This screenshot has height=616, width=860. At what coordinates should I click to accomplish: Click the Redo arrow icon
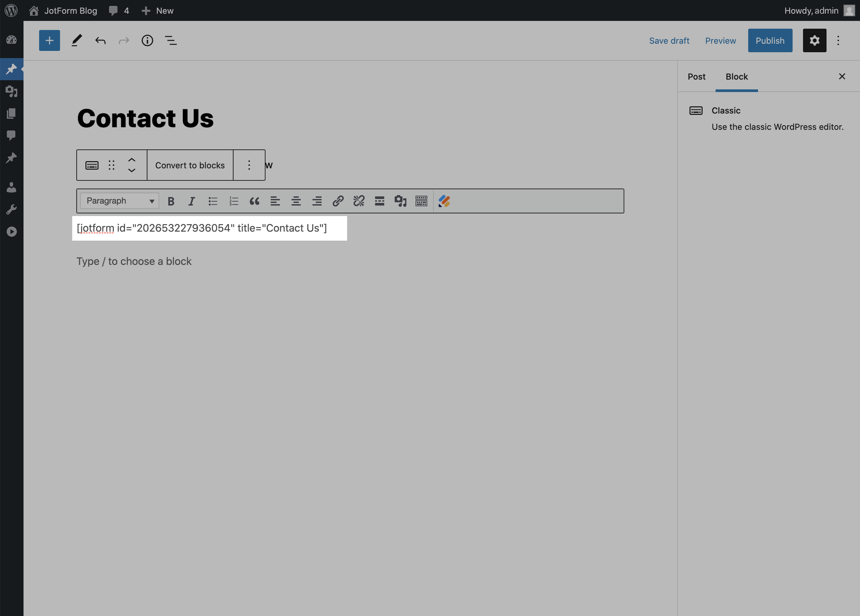coord(123,40)
